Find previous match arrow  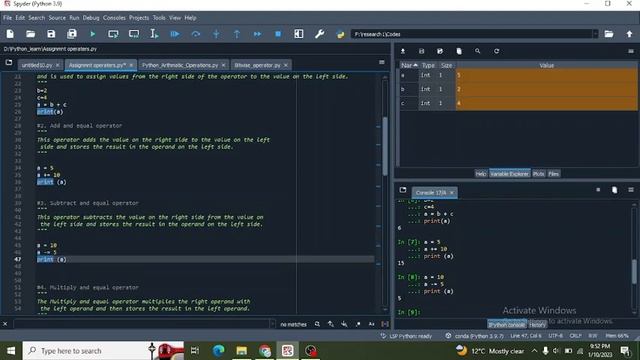(x=331, y=324)
